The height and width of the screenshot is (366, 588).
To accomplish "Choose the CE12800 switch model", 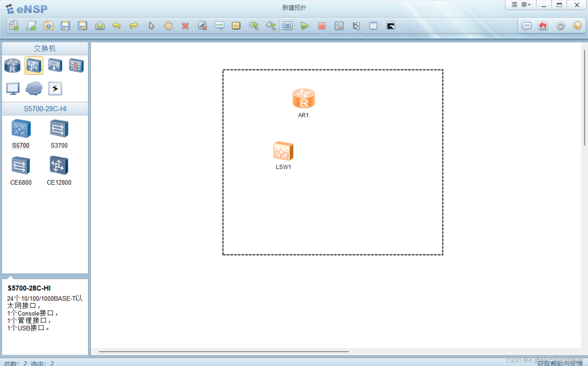I will tap(59, 171).
